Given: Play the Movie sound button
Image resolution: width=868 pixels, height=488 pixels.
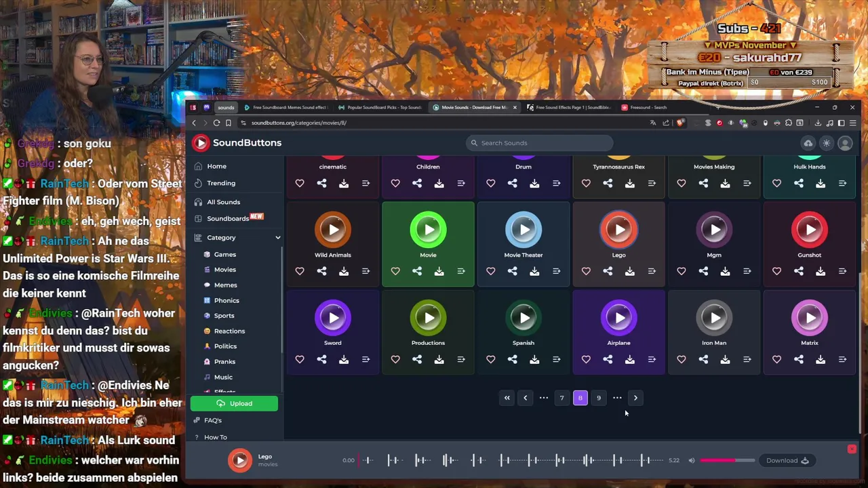Looking at the screenshot, I should pos(428,230).
